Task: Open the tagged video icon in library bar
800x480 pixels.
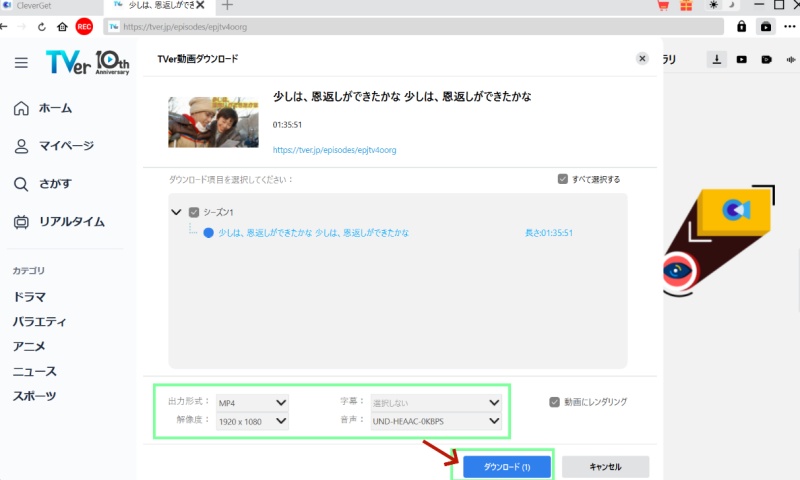Action: coord(766,60)
